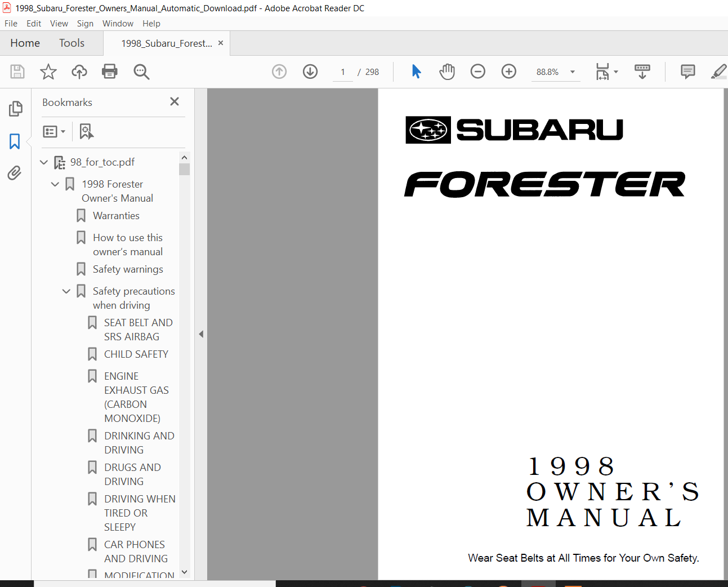The height and width of the screenshot is (587, 728).
Task: Collapse the 98_for_toc.pdf tree node
Action: [x=44, y=162]
